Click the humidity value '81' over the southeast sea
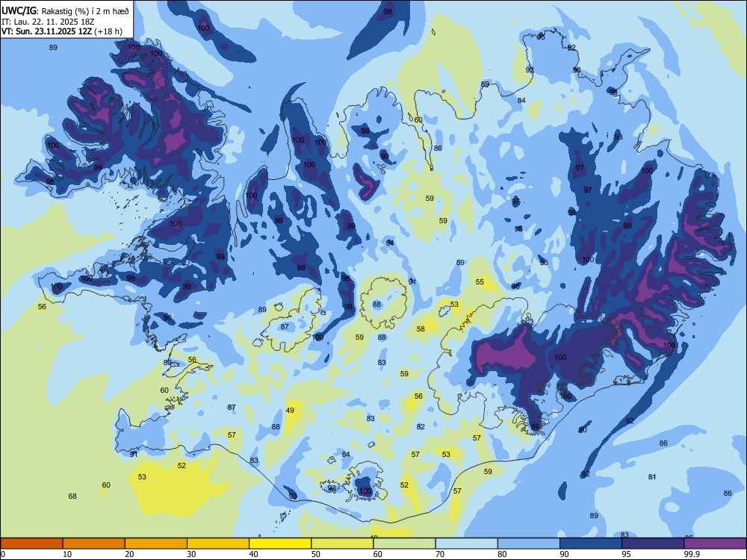 pos(652,476)
